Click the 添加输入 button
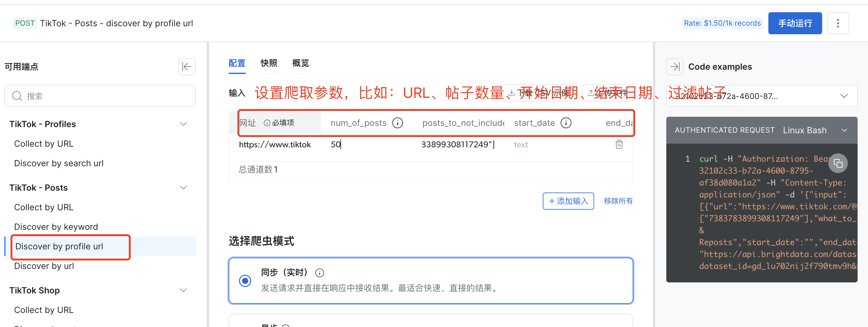This screenshot has width=868, height=327. (568, 201)
